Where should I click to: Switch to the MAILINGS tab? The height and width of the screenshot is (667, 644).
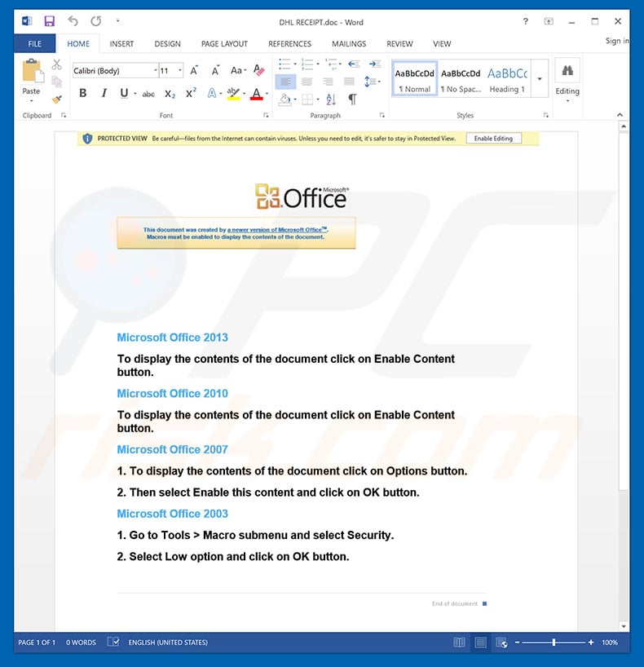click(x=349, y=44)
